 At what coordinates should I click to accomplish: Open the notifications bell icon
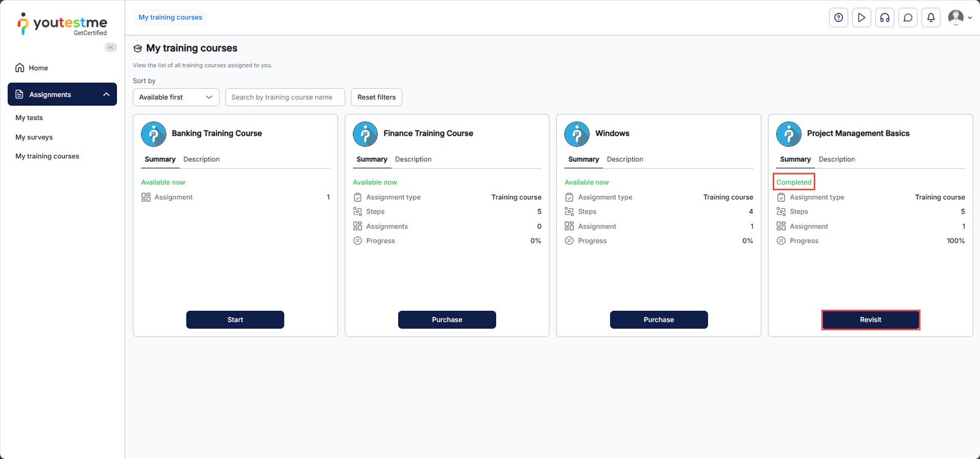pos(930,18)
